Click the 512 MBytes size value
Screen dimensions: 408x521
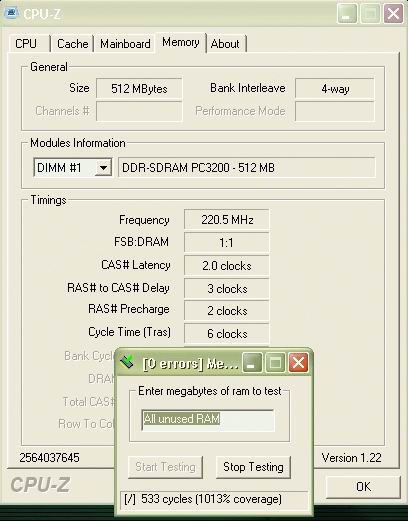click(x=139, y=89)
